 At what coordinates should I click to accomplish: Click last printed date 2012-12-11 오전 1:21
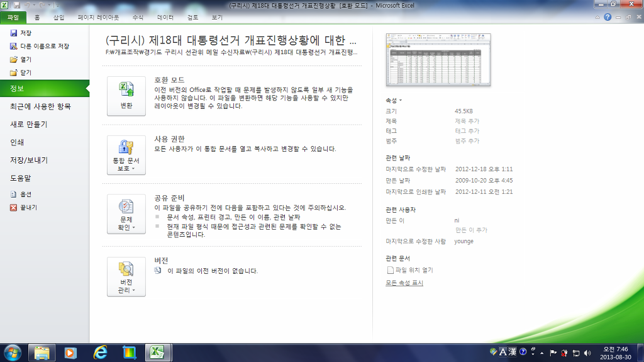484,191
